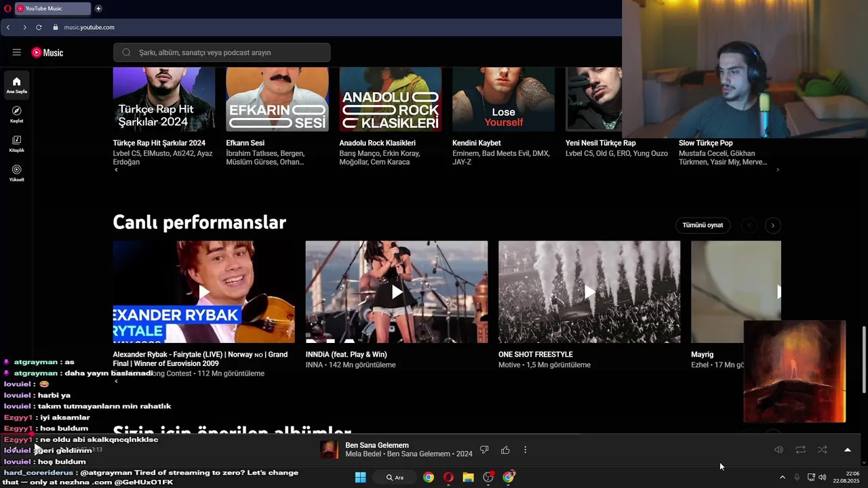868x488 pixels.
Task: Show hidden system tray icons
Action: [782, 477]
